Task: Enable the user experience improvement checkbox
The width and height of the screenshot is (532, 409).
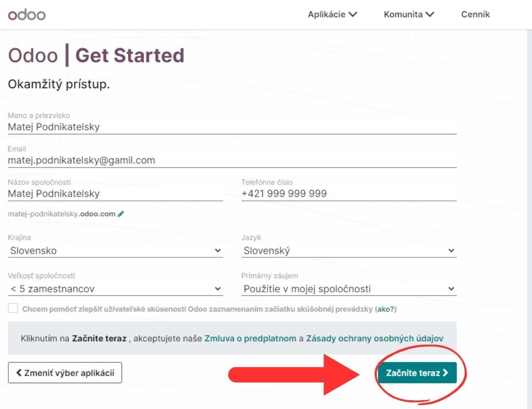Action: (x=13, y=309)
